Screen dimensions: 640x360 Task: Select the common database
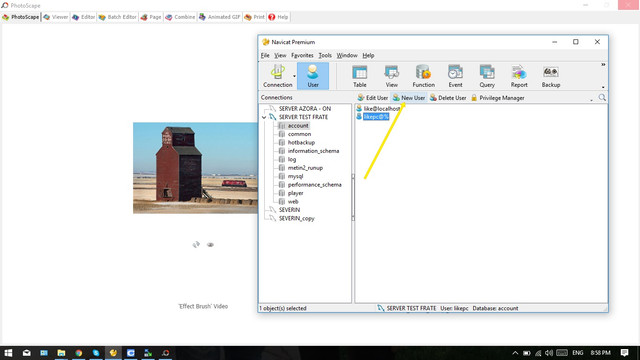click(299, 134)
